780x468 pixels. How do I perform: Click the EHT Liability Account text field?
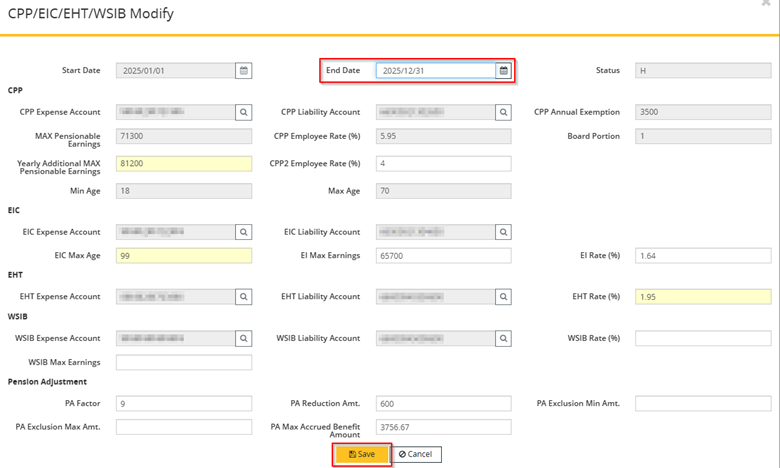(436, 297)
